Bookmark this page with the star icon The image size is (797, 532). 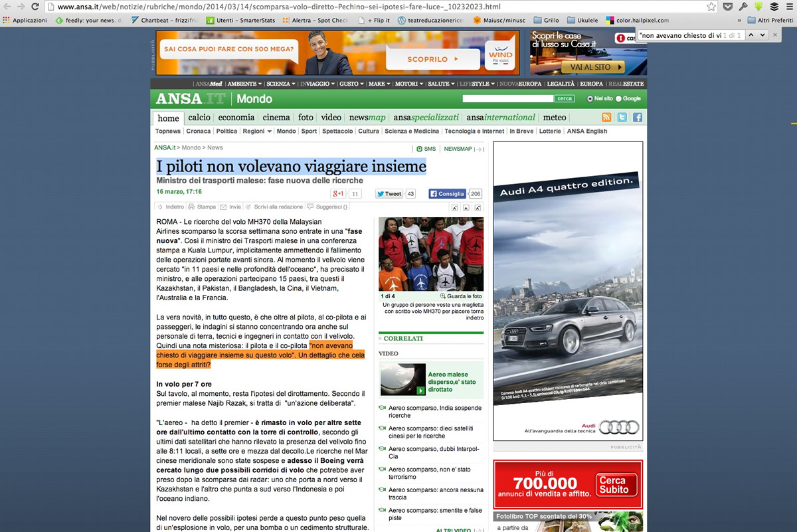[x=711, y=7]
